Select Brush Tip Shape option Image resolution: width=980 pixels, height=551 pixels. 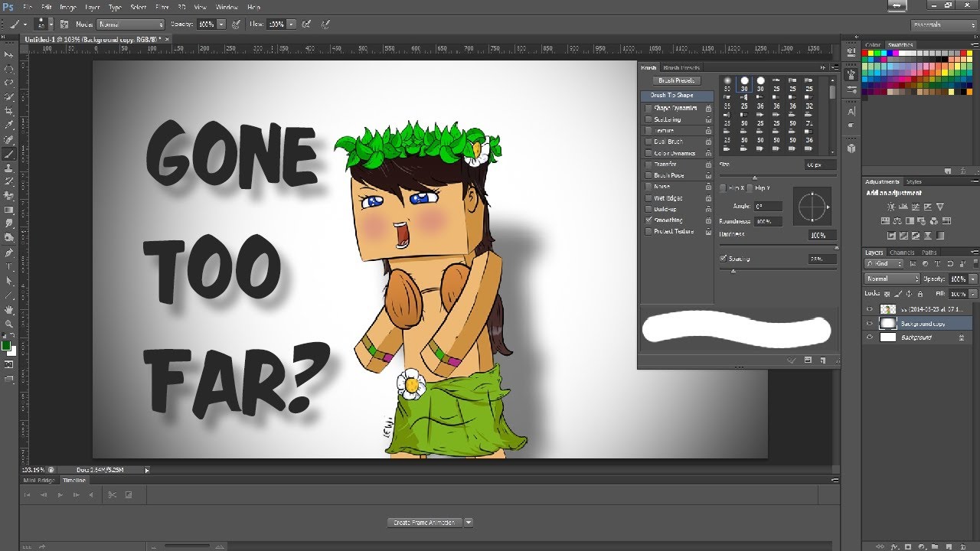coord(677,95)
